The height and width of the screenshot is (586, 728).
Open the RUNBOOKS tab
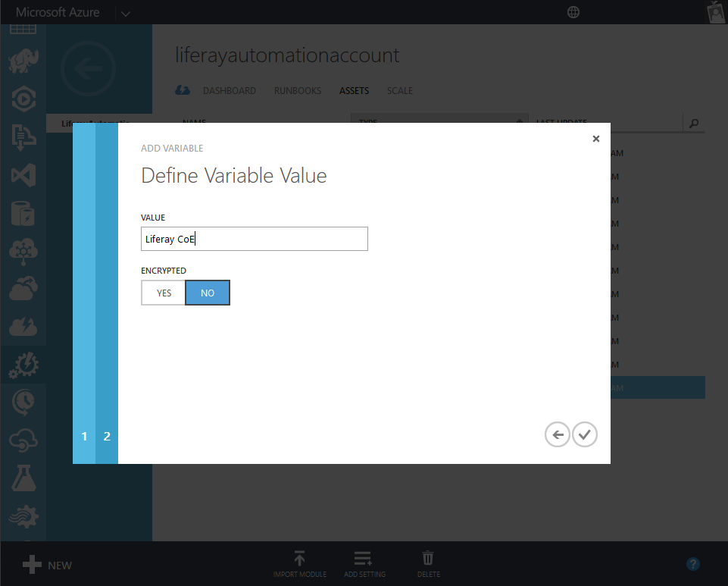point(297,90)
